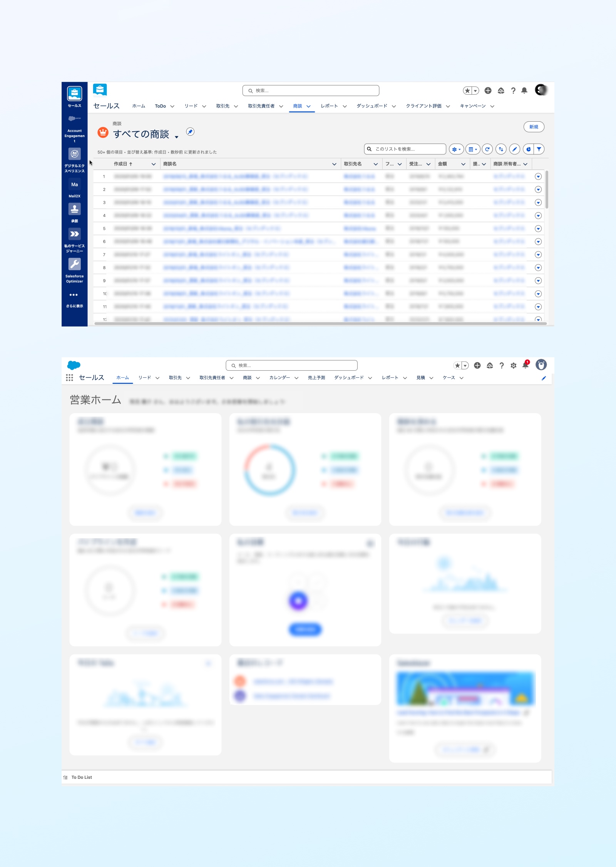Click the pencil edit-navigation icon on 営業ホーム
This screenshot has width=616, height=867.
[544, 378]
